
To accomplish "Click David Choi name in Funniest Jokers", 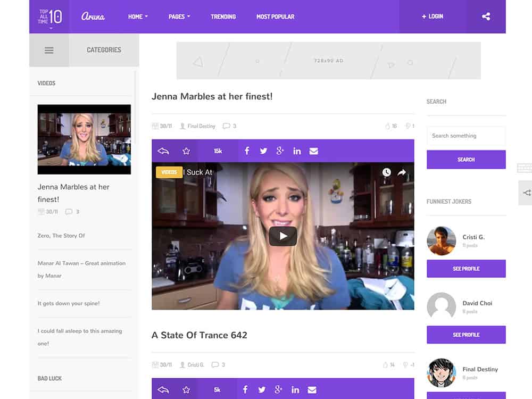I will coord(477,303).
